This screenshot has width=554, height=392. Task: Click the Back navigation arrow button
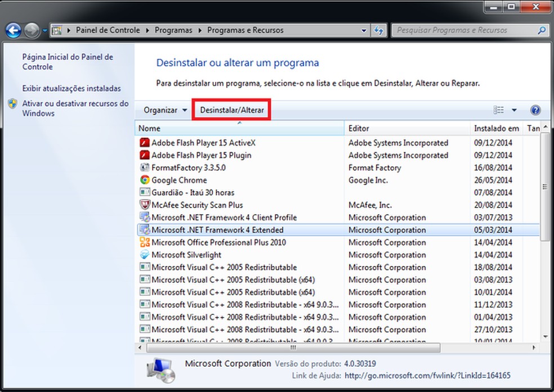point(14,30)
